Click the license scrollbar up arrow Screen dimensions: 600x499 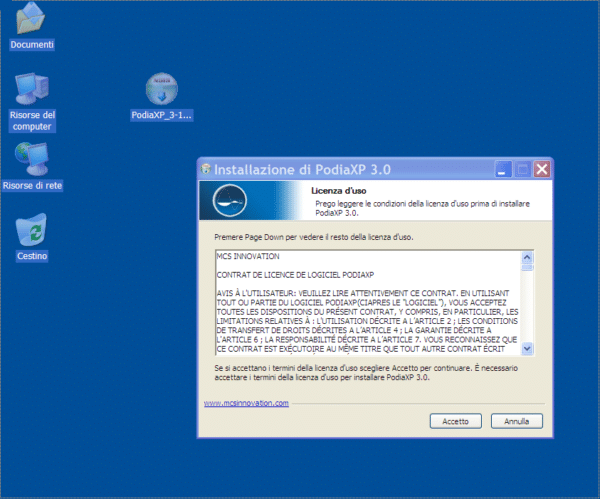pos(527,257)
